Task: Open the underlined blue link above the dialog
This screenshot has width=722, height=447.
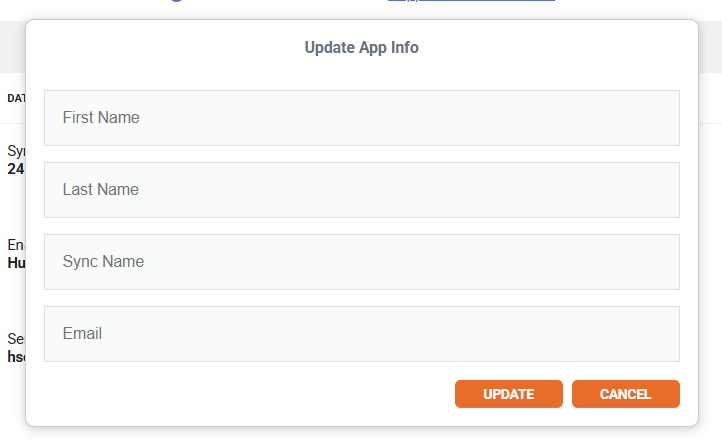Action: pos(472,0)
